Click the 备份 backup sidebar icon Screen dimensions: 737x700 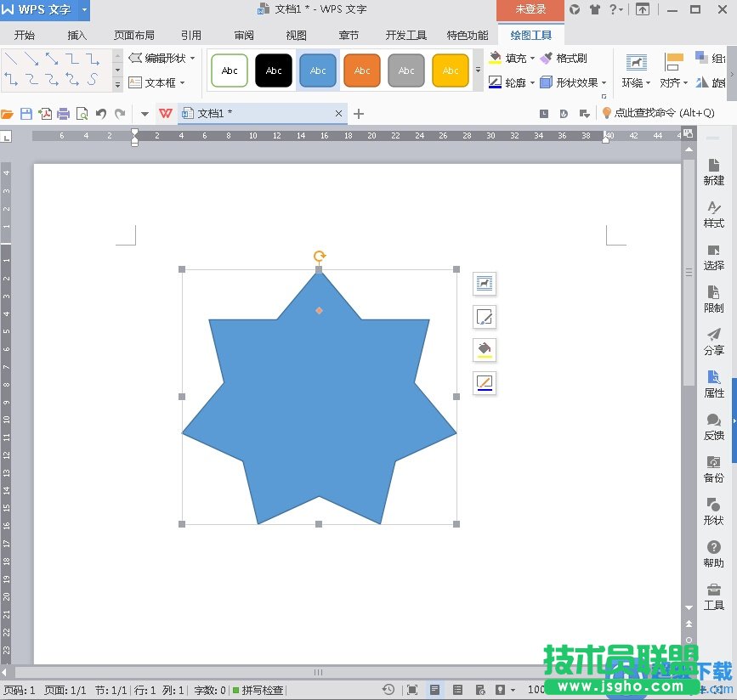tap(713, 468)
